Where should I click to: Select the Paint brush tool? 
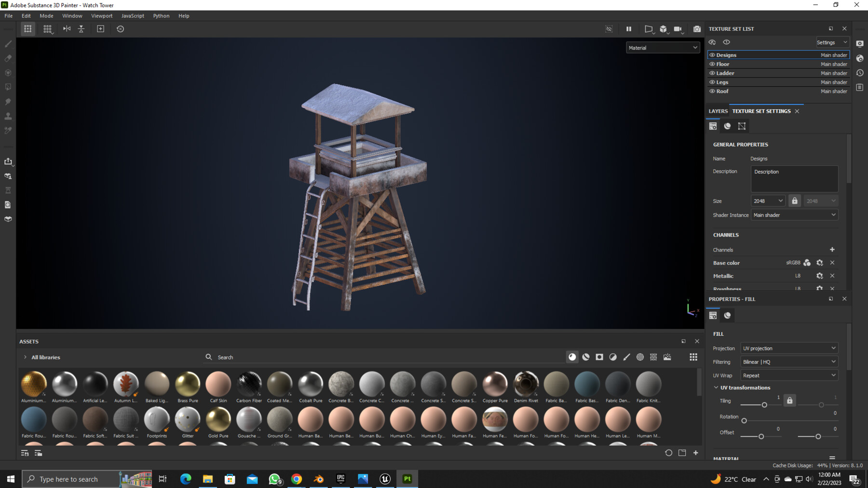(8, 44)
